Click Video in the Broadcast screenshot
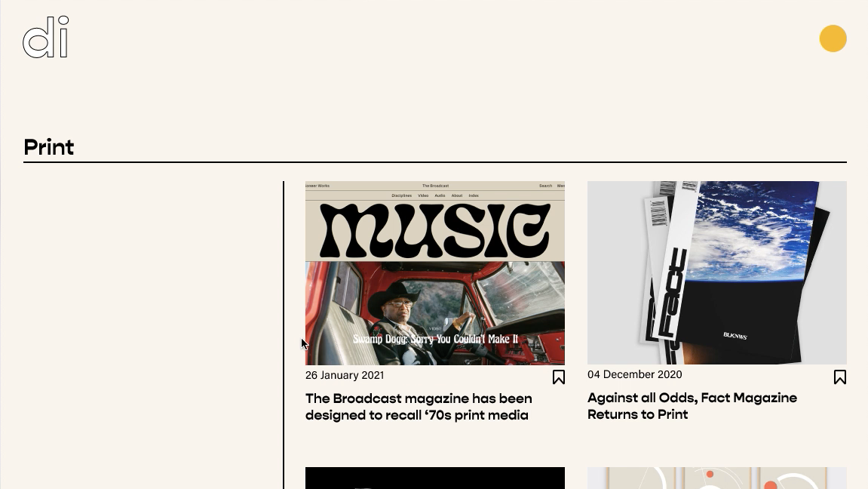The image size is (868, 489). pyautogui.click(x=423, y=195)
